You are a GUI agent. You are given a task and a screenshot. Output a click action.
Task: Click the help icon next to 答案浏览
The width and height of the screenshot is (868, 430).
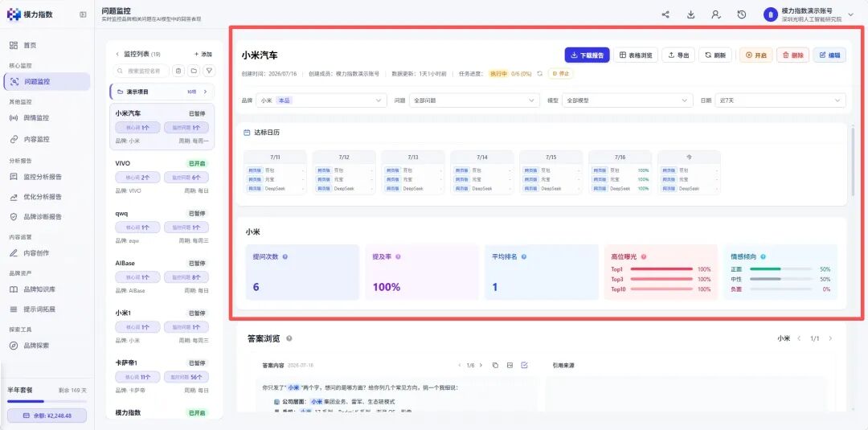[x=289, y=338]
